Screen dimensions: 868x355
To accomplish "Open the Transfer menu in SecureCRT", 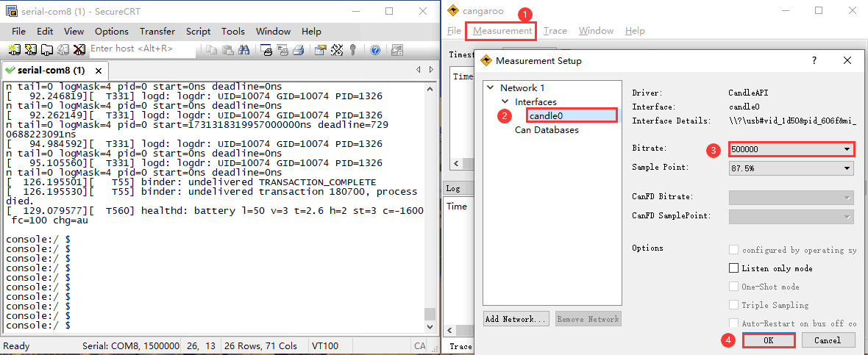I will pos(157,32).
